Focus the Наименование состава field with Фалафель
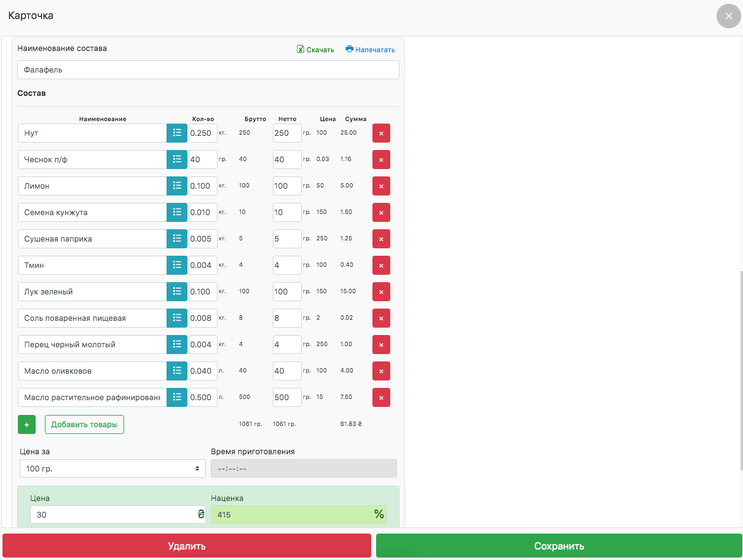 click(x=208, y=70)
